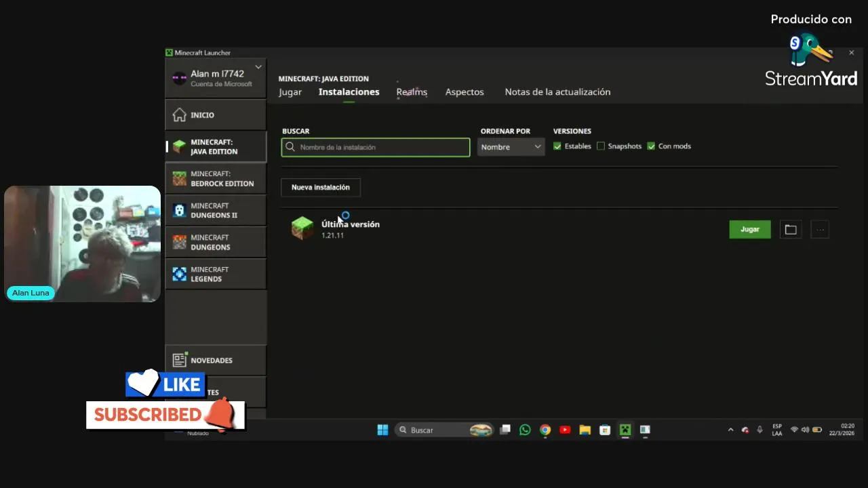
Task: Open the INICIO home section
Action: (216, 115)
